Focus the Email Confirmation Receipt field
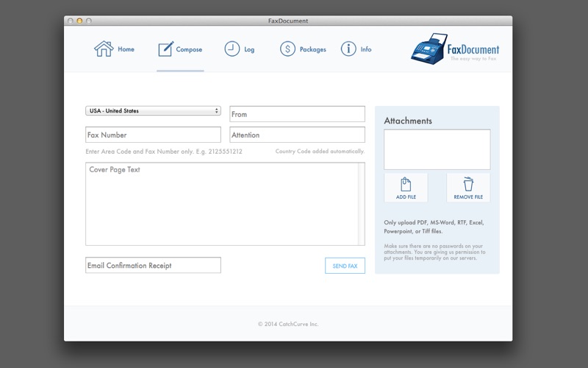The image size is (588, 368). [153, 265]
